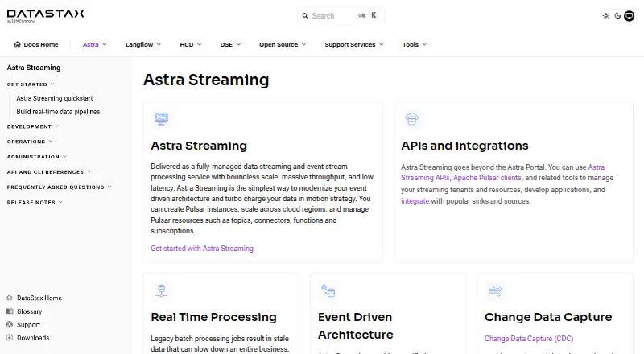The height and width of the screenshot is (354, 644).
Task: Click the Event Driven Architecture card icon
Action: 328,290
